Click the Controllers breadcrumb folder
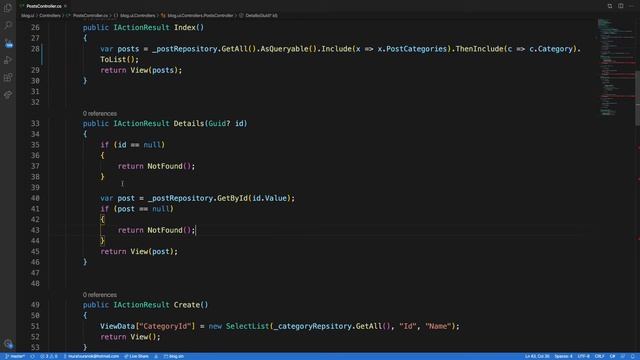 [50, 16]
